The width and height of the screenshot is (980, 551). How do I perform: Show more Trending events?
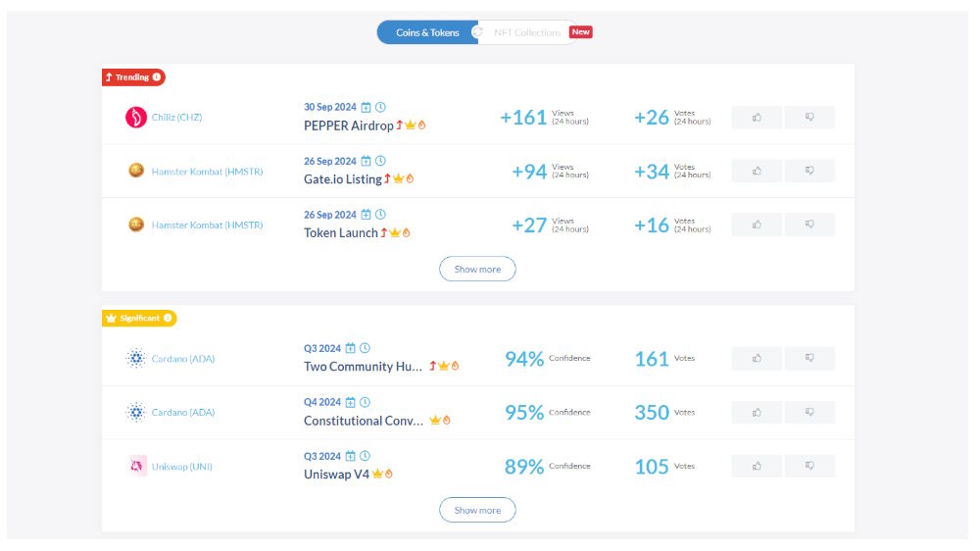(x=477, y=269)
